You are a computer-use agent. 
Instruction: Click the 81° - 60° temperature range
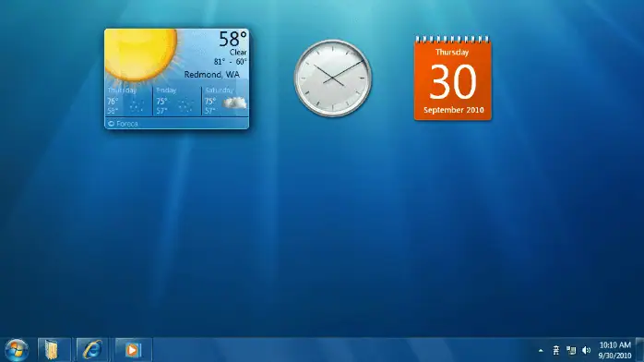pyautogui.click(x=230, y=62)
